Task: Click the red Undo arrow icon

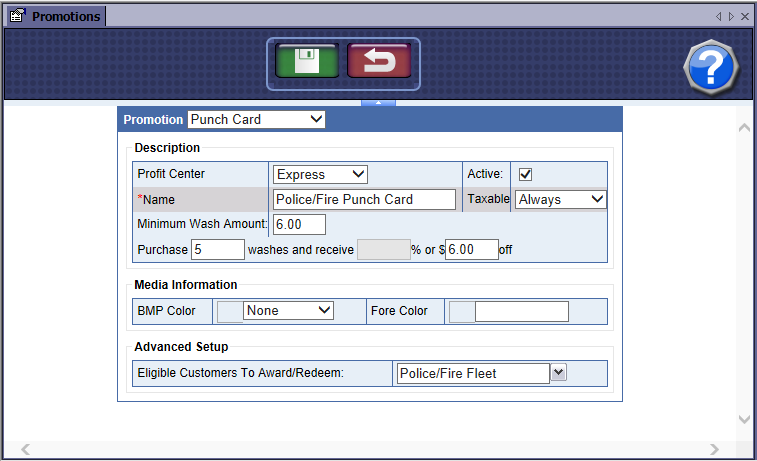Action: [x=378, y=61]
